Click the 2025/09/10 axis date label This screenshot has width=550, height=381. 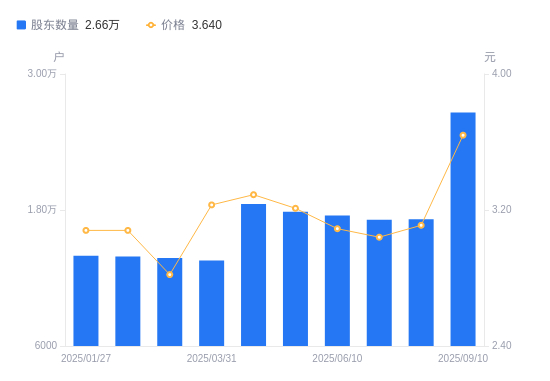click(x=463, y=358)
